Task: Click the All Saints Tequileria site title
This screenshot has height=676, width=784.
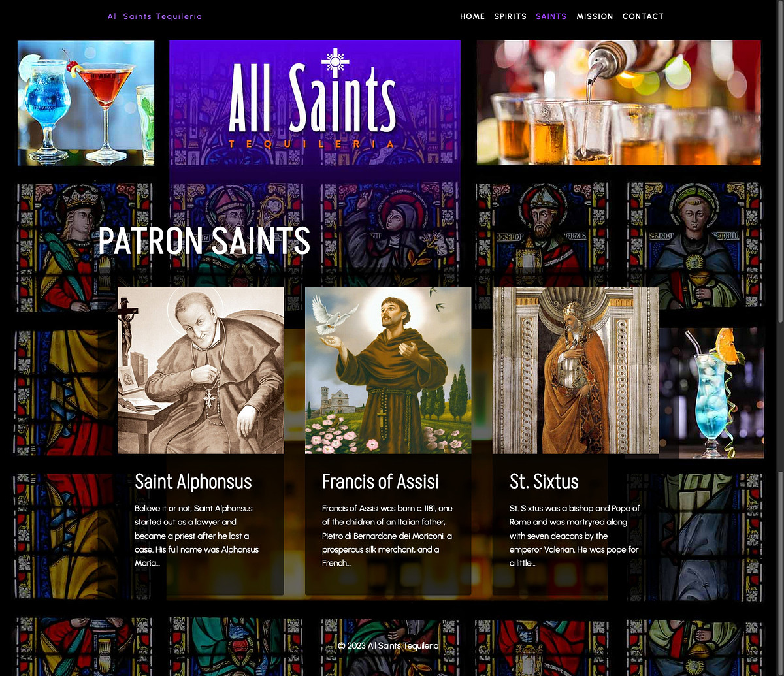Action: point(155,16)
